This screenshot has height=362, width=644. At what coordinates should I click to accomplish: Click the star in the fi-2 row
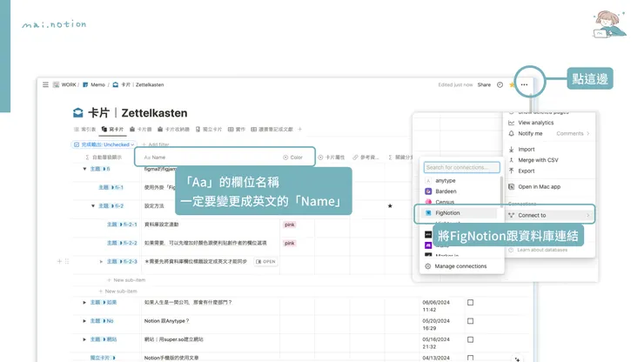click(x=390, y=206)
